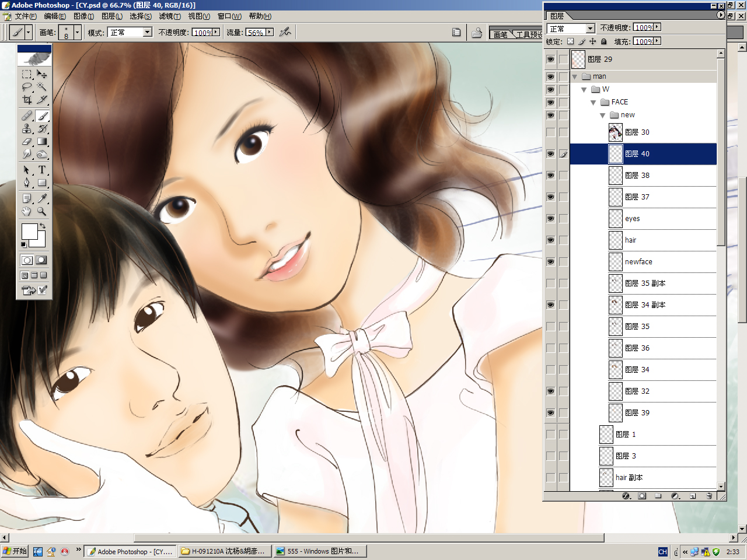The width and height of the screenshot is (747, 560).
Task: Show the hidden 图层 30 layer
Action: [550, 132]
